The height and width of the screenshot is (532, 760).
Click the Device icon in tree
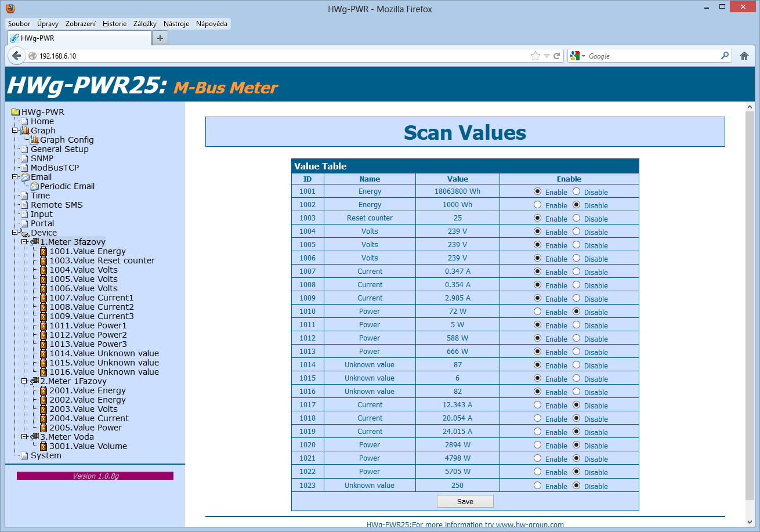(25, 233)
